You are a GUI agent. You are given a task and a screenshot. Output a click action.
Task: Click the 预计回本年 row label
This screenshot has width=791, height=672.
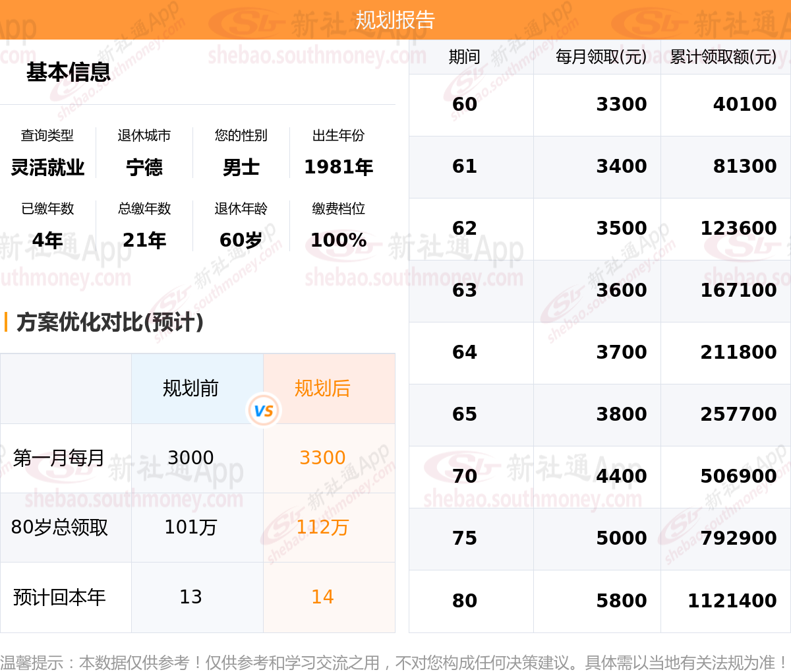pos(59,597)
